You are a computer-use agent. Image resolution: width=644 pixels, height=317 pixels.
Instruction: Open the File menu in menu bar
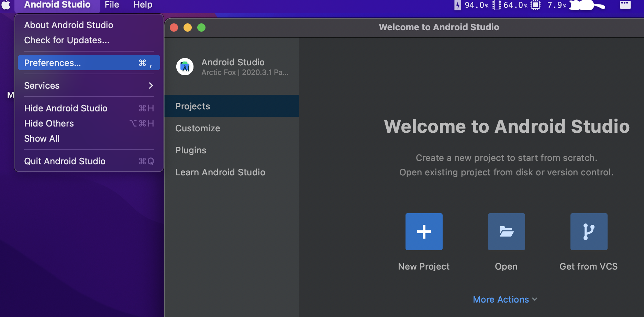coord(112,5)
